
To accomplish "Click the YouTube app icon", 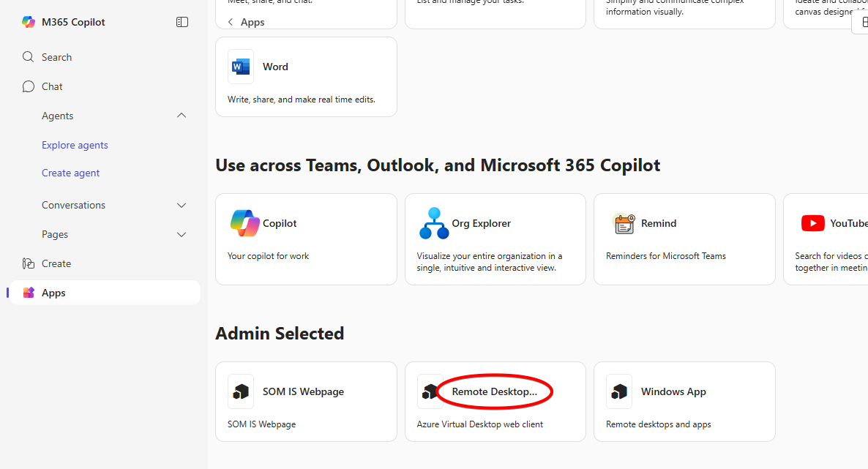I will pos(812,223).
